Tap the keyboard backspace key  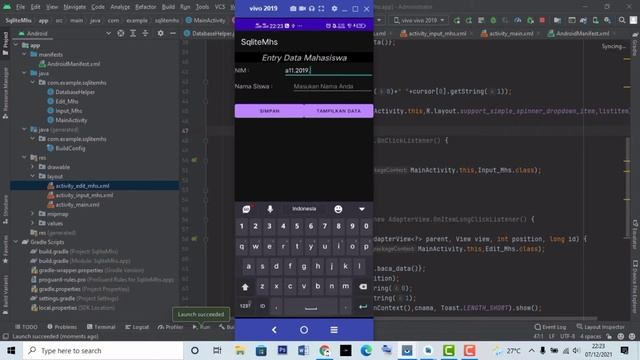tap(363, 287)
